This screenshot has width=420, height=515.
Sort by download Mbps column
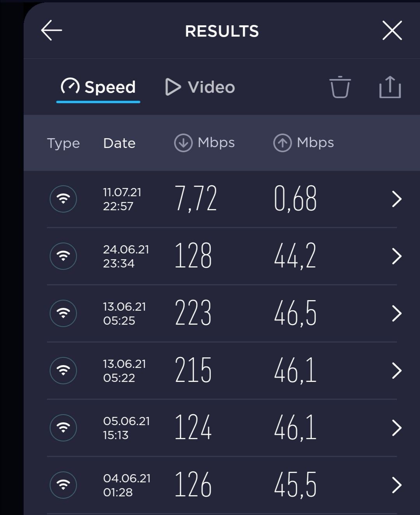205,142
